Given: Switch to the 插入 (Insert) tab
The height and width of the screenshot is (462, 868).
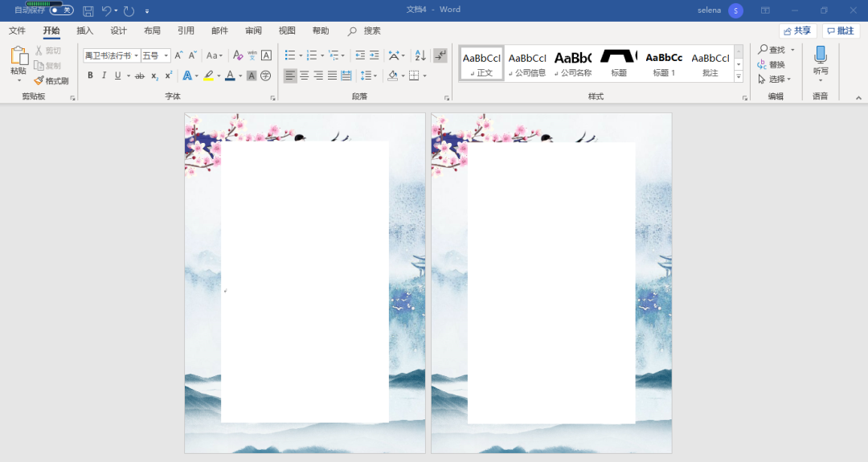Looking at the screenshot, I should (x=84, y=31).
